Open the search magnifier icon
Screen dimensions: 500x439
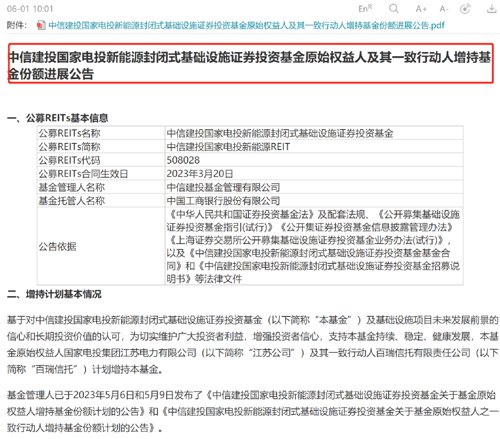(394, 9)
